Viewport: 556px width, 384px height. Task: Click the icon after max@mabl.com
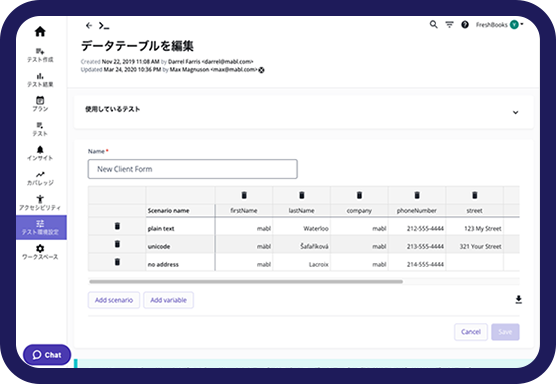(x=261, y=70)
